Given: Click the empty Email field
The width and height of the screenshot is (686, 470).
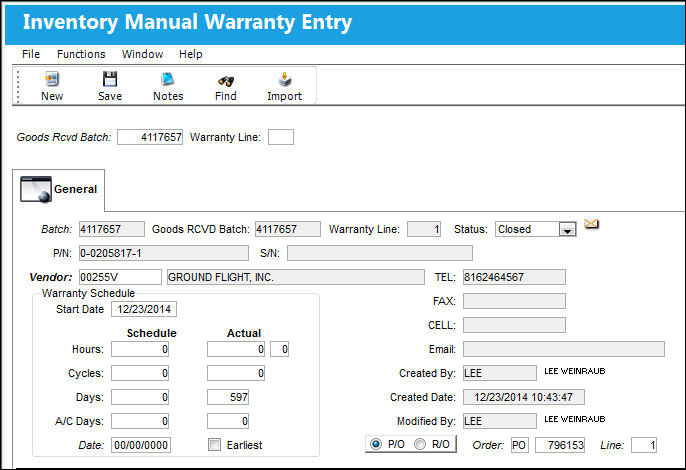Looking at the screenshot, I should (x=564, y=349).
